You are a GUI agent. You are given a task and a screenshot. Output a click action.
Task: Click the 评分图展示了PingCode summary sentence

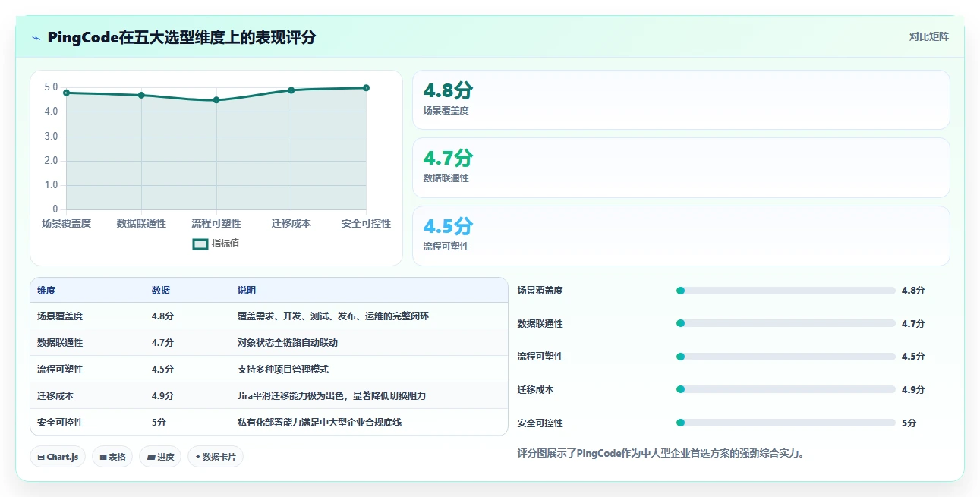(x=660, y=454)
